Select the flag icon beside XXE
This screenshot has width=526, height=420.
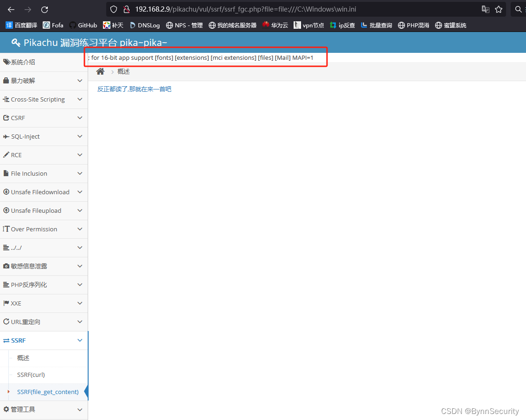(6, 303)
